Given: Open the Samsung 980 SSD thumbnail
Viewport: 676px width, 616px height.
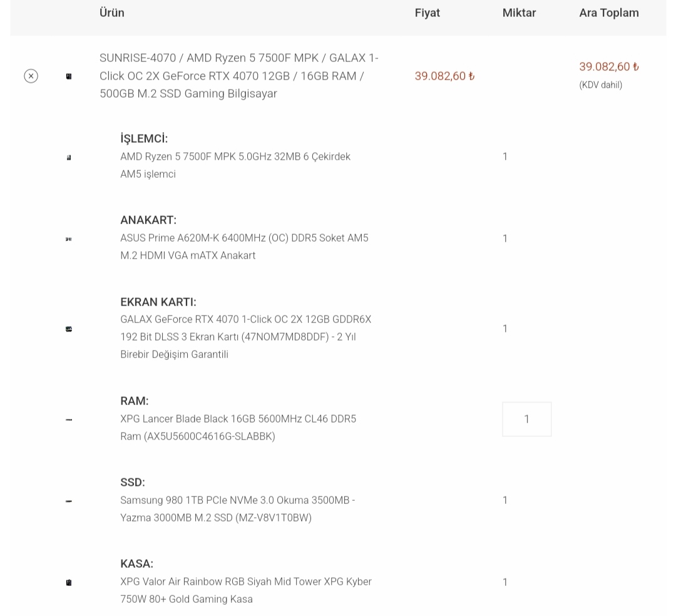Looking at the screenshot, I should point(69,501).
